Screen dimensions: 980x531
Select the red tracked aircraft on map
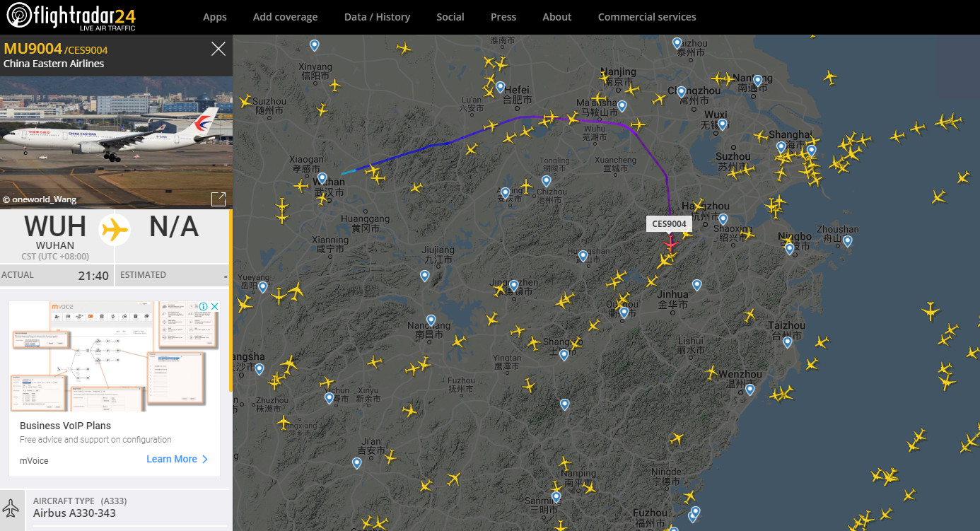[x=670, y=245]
